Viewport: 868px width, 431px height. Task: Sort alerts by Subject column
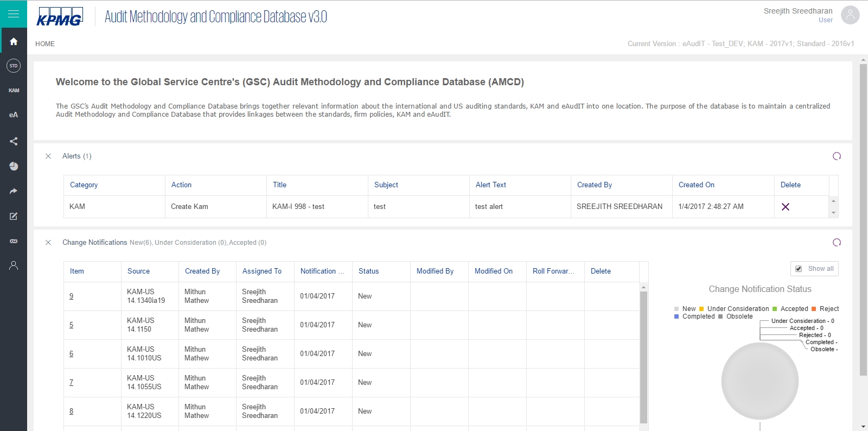click(x=386, y=185)
